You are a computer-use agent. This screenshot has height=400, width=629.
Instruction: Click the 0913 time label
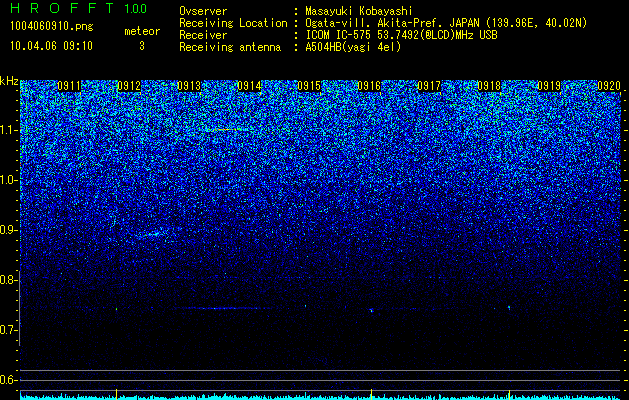[189, 86]
